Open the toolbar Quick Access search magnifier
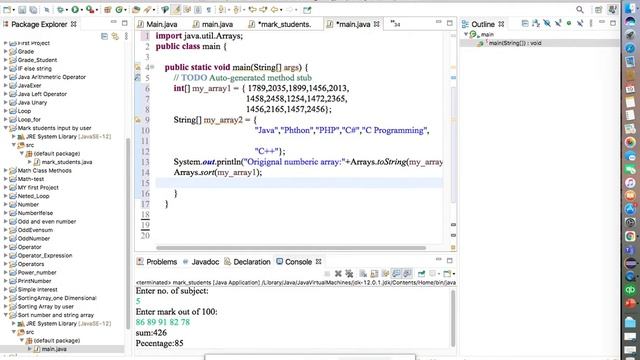 [x=580, y=9]
